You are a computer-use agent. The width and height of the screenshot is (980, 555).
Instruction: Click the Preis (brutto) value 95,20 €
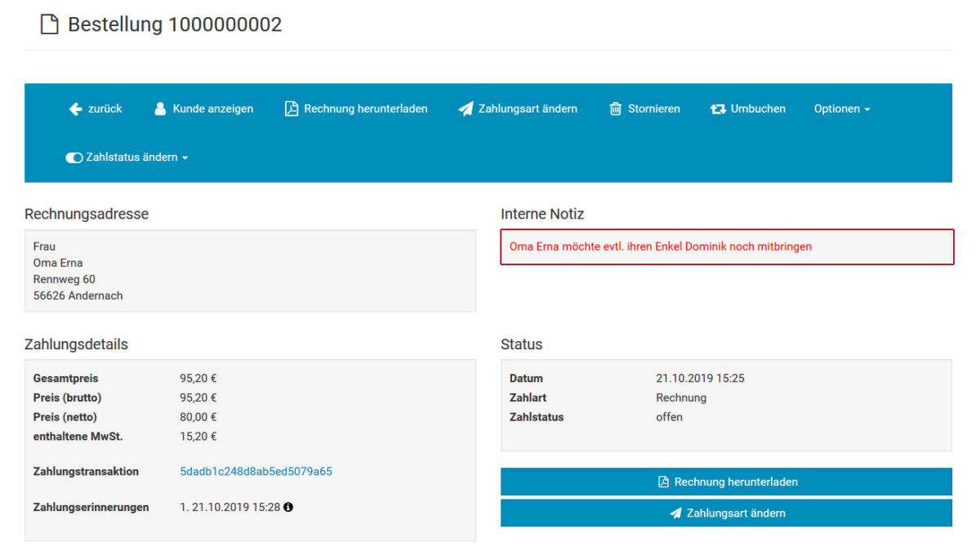point(198,397)
